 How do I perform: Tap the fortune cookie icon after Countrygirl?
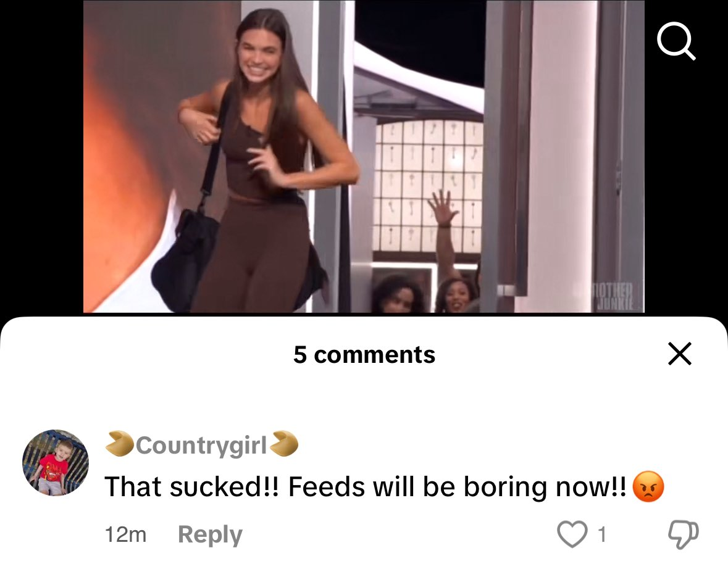pos(283,444)
